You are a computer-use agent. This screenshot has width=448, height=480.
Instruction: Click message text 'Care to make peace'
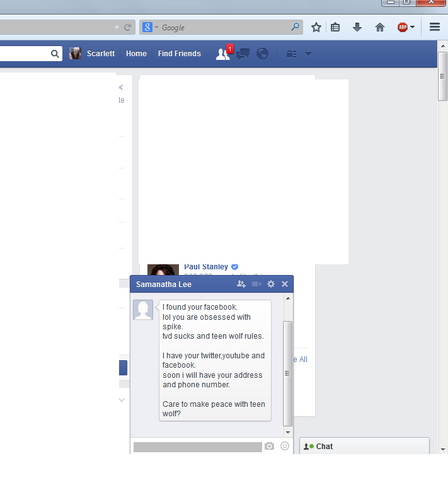(197, 404)
